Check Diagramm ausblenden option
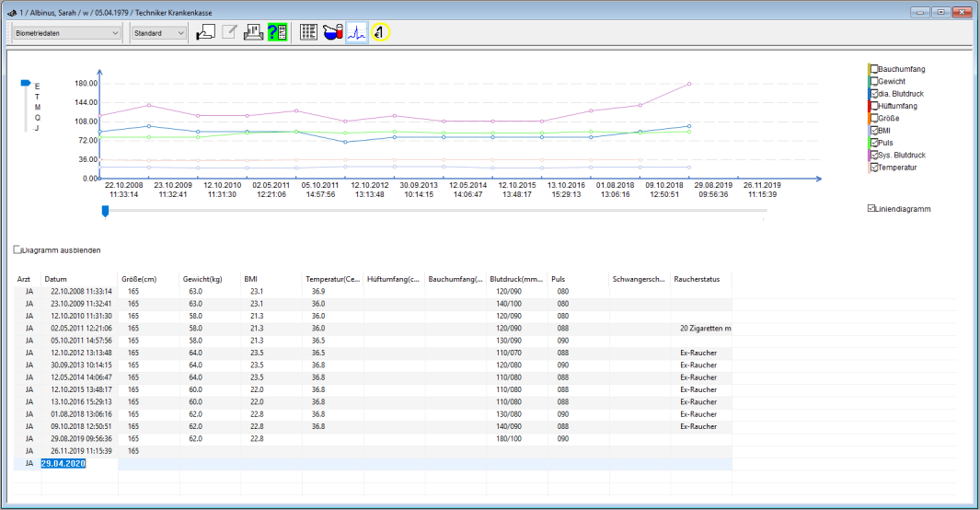This screenshot has height=510, width=980. pyautogui.click(x=17, y=249)
